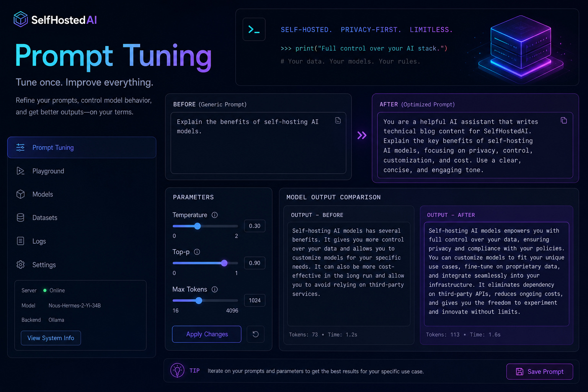Click inside the BEFORE generic prompt textbox
This screenshot has width=588, height=392.
click(258, 143)
